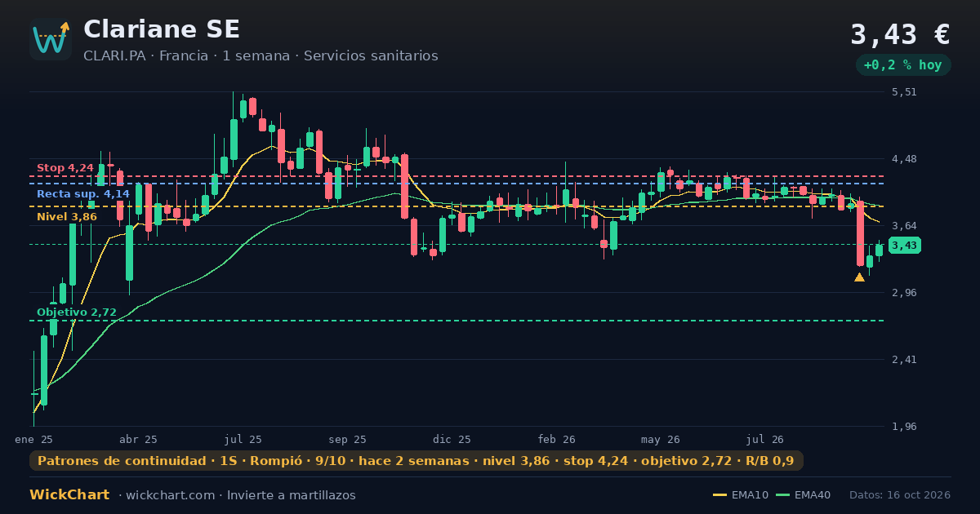Screen dimensions: 980x514
Task: Click the Stop 4,24 line label
Action: (65, 168)
